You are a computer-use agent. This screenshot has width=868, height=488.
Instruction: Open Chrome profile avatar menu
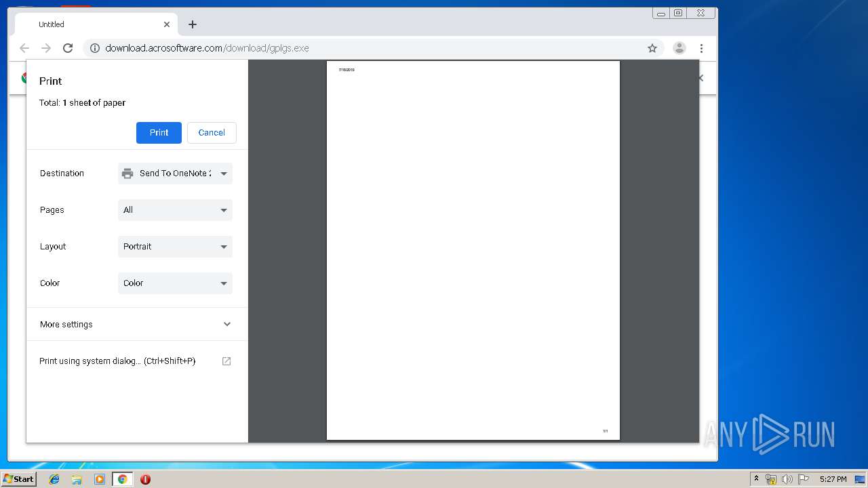click(679, 48)
